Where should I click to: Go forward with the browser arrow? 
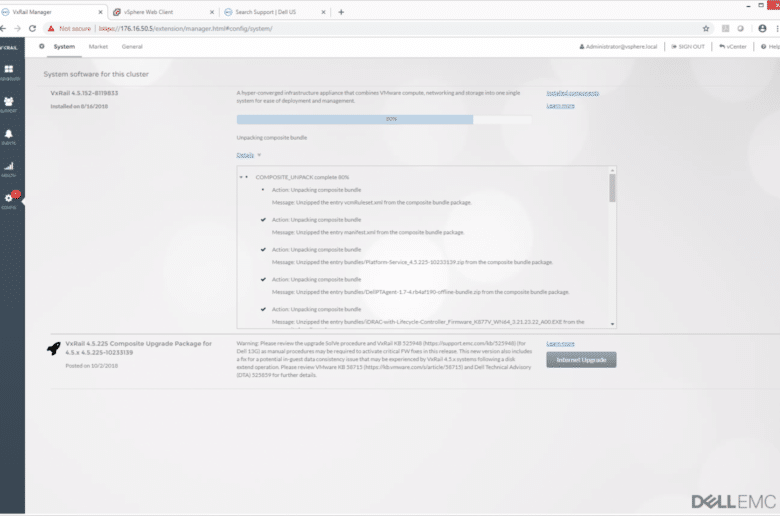point(17,28)
